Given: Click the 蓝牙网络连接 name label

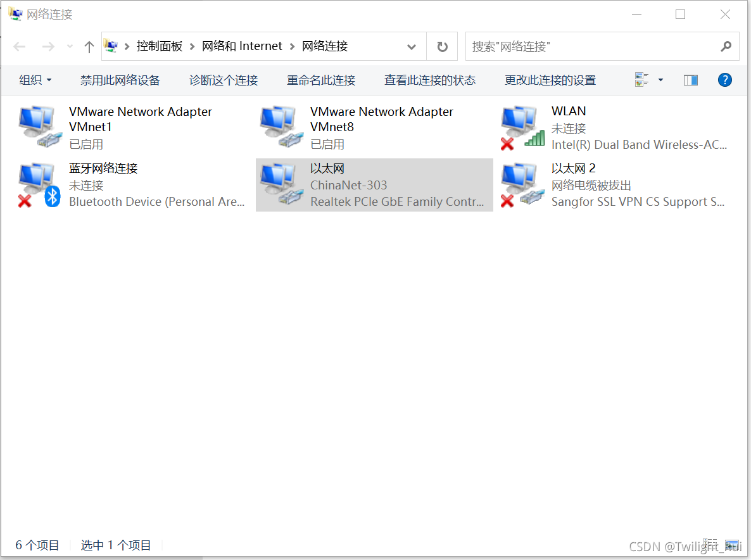Looking at the screenshot, I should [x=103, y=168].
